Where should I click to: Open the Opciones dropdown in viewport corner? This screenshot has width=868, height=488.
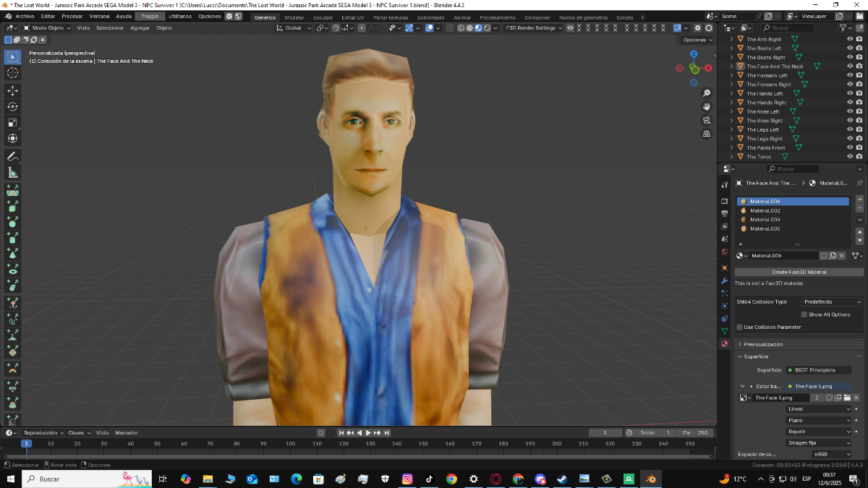[x=696, y=40]
